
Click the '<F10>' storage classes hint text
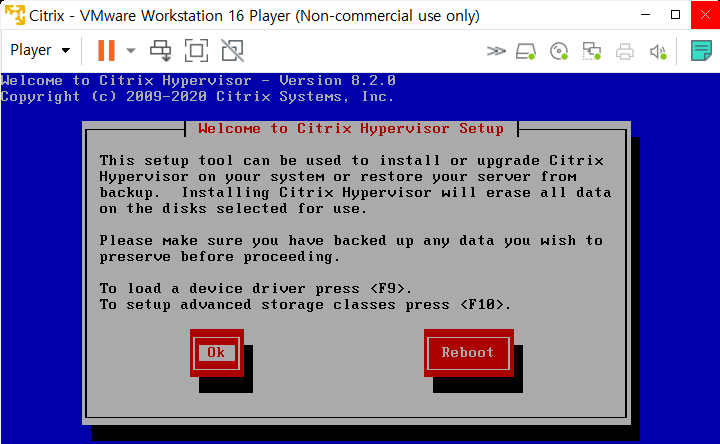[483, 305]
